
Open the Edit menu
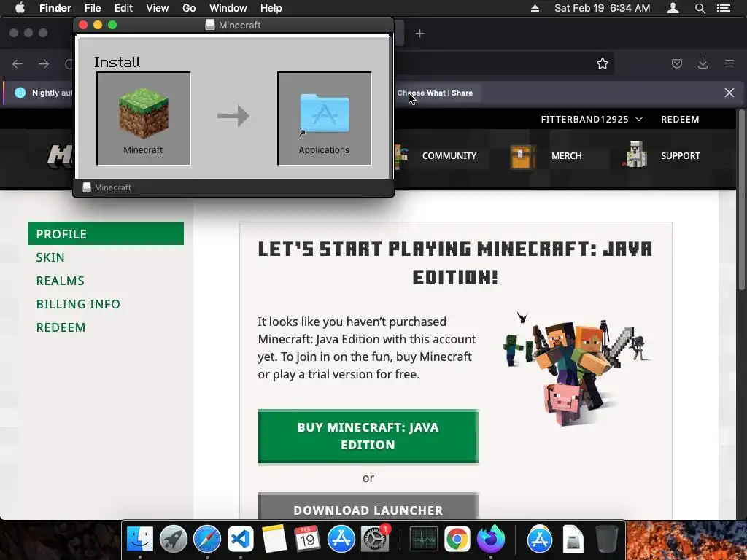point(123,8)
